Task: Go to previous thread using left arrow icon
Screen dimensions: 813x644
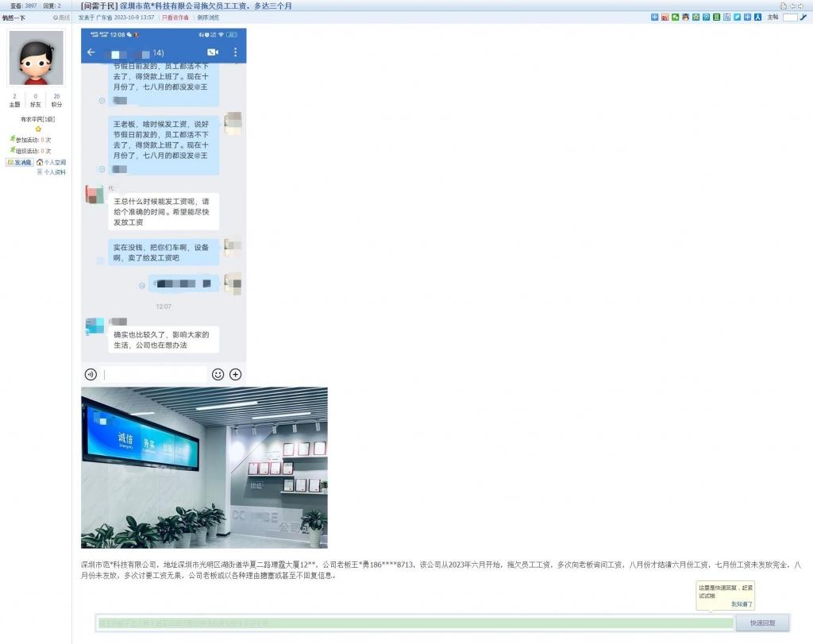Action: 792,6
